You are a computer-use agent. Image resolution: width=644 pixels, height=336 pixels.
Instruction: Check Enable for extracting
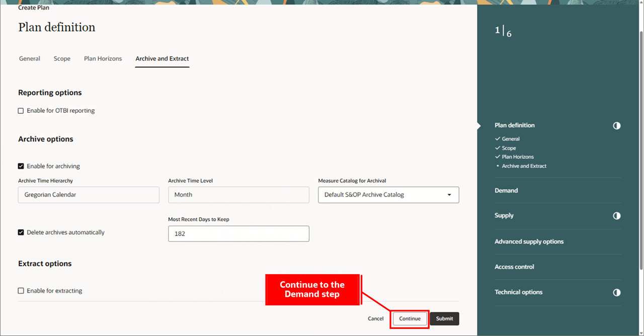(21, 291)
